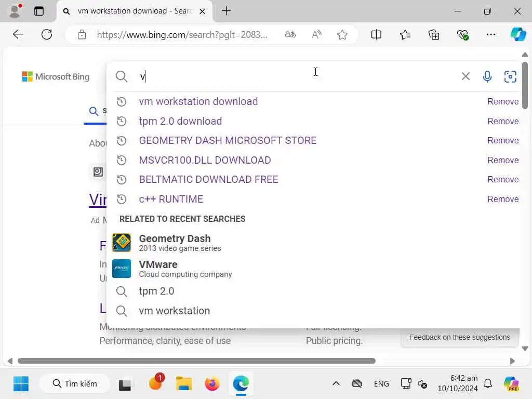This screenshot has width=532, height=399.
Task: Open OneDrive tray icon
Action: (x=357, y=384)
